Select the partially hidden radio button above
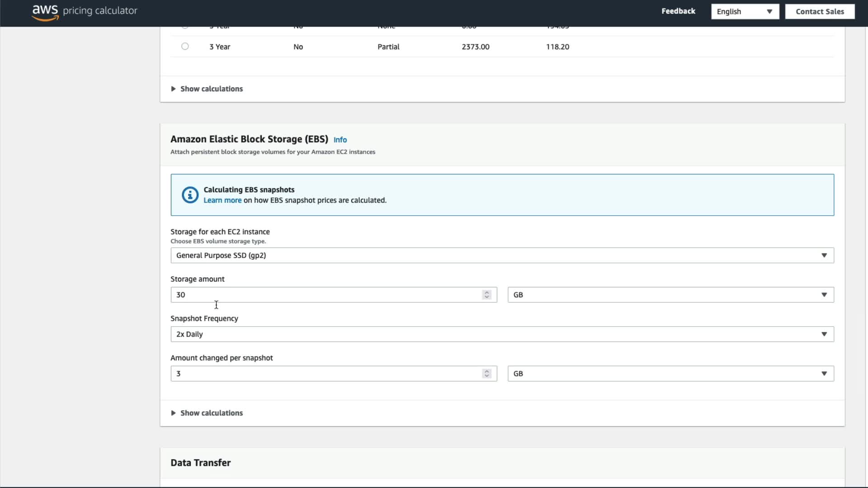The height and width of the screenshot is (488, 868). [185, 27]
